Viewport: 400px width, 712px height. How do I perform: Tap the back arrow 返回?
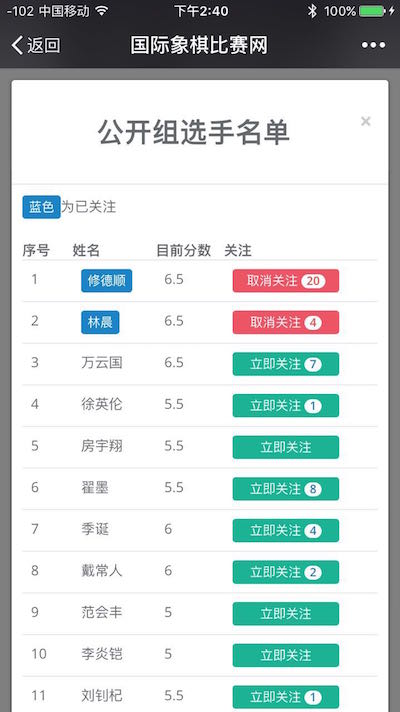36,45
